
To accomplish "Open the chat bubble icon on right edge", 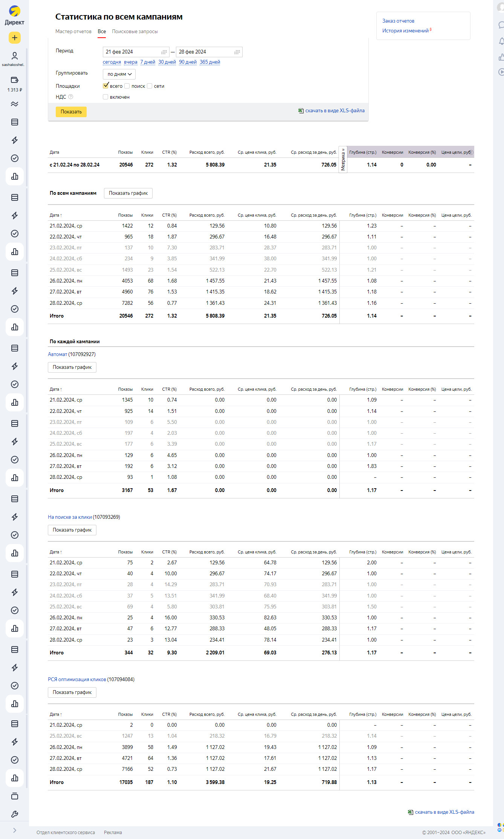I will pos(501,25).
